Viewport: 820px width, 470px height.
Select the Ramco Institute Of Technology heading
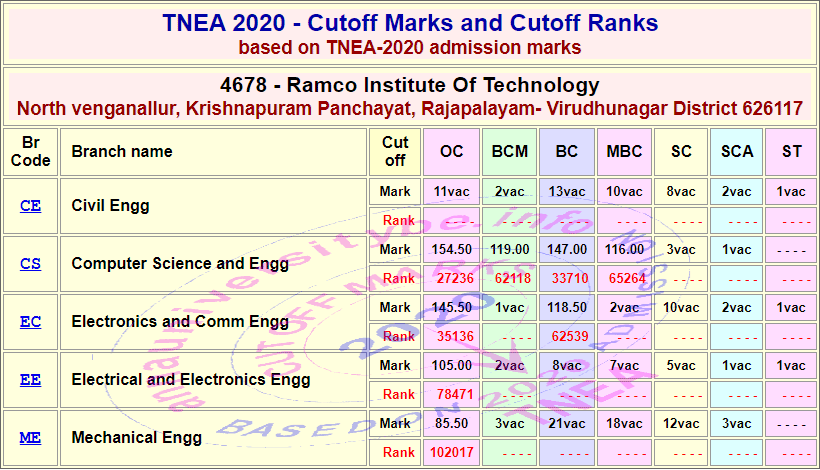(410, 85)
